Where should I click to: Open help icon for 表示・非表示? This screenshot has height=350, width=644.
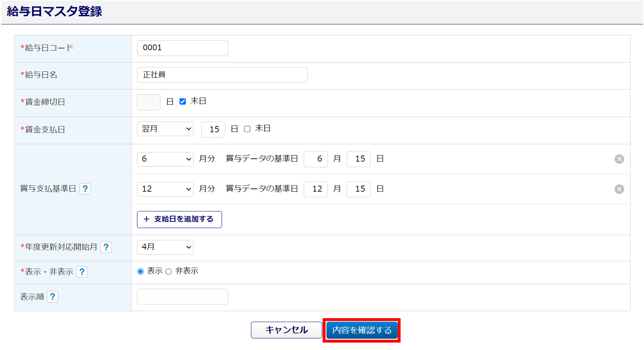coord(82,272)
